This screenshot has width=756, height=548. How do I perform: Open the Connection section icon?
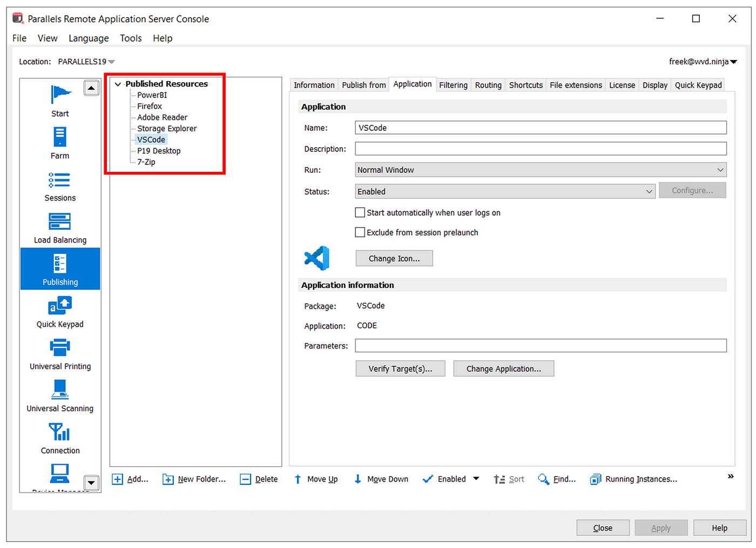coord(60,432)
